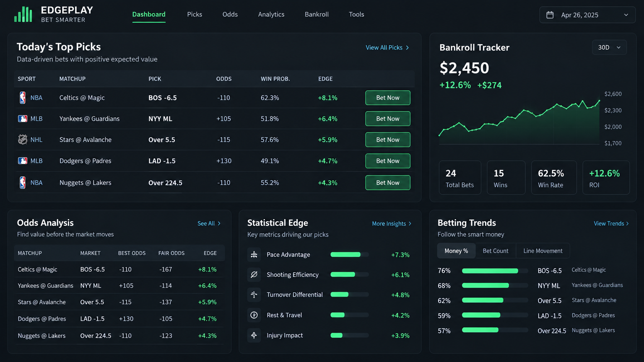
Task: Open the Odds nav item
Action: pos(230,14)
